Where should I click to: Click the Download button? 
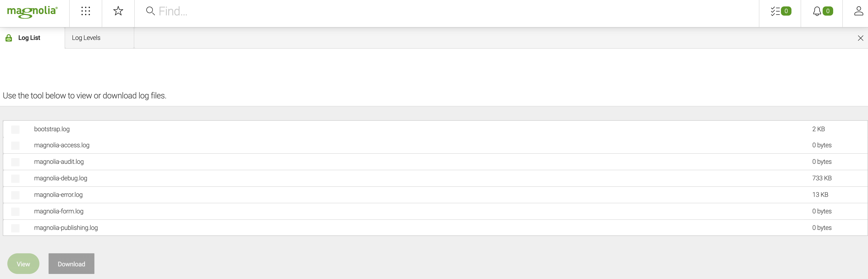71,263
